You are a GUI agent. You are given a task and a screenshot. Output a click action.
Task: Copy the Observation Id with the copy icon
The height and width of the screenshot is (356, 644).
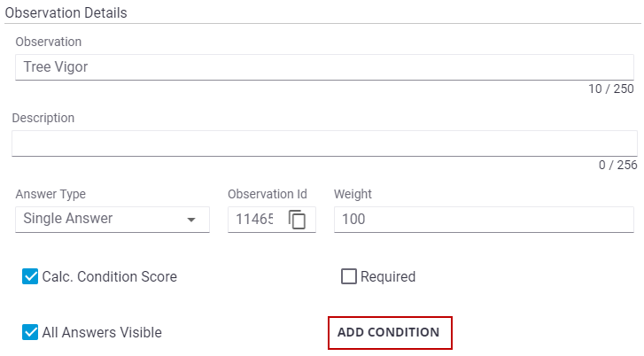click(298, 219)
